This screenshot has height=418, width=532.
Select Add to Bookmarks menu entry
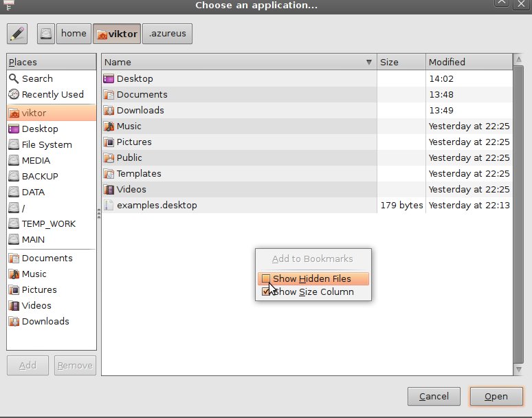pyautogui.click(x=313, y=259)
